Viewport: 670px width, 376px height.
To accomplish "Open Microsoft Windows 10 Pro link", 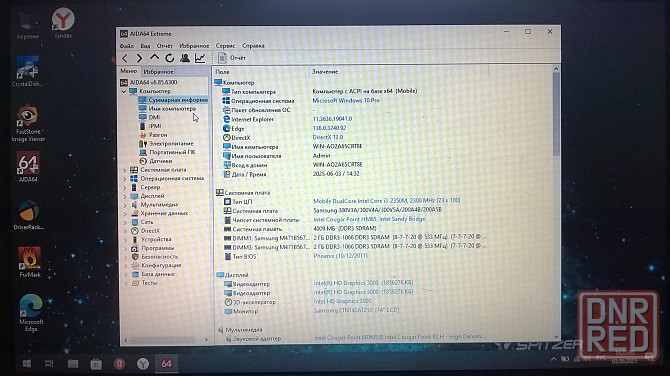I will [x=346, y=100].
